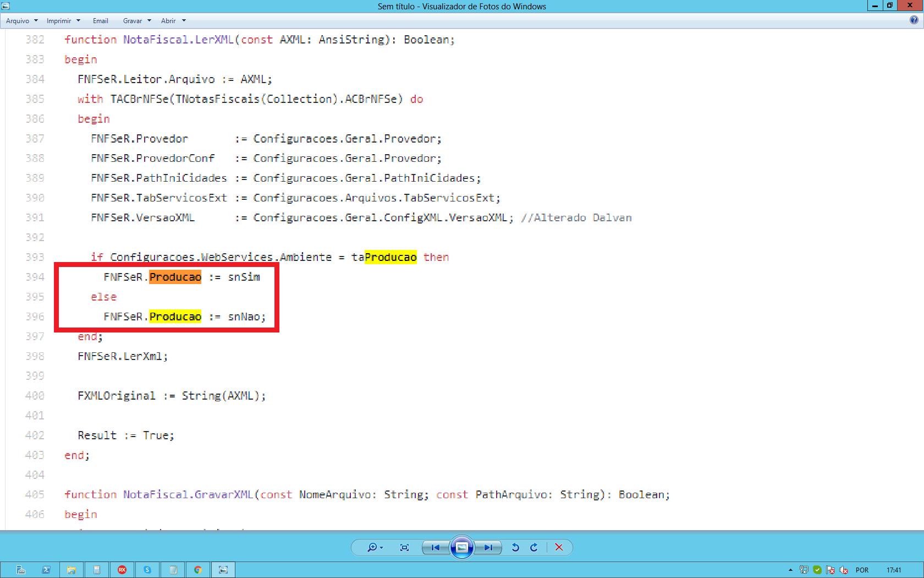Go to the next photo

(488, 547)
